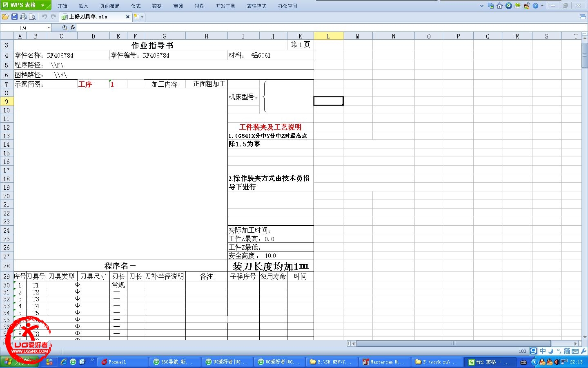Open Print Preview from quick toolbar

click(x=32, y=17)
